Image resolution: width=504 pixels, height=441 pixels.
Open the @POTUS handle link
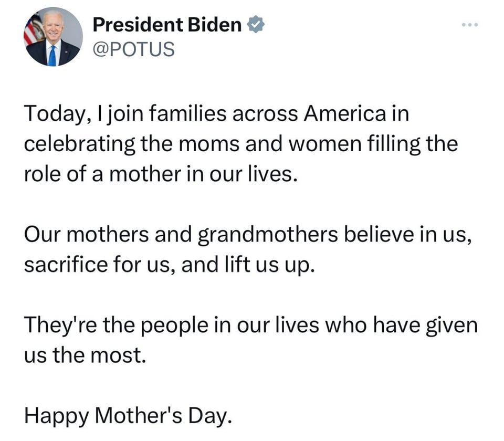(x=133, y=49)
